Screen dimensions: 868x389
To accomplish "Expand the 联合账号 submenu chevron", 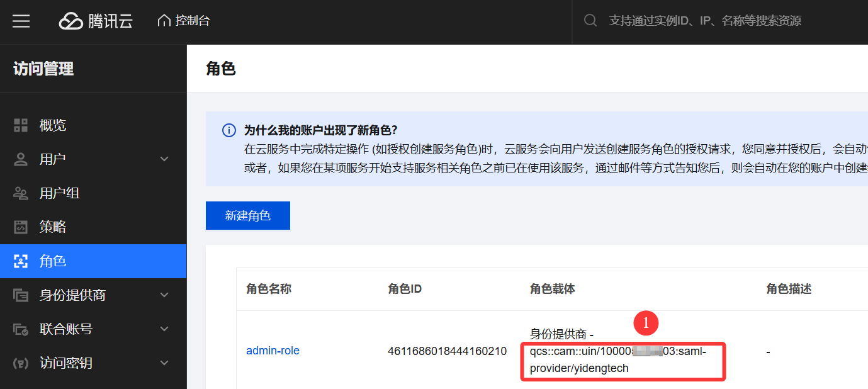I will coord(164,329).
